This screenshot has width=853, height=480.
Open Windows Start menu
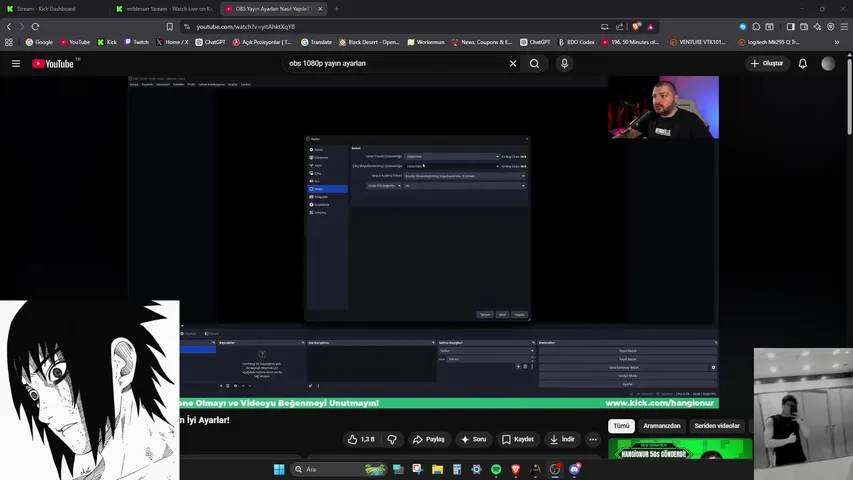279,469
